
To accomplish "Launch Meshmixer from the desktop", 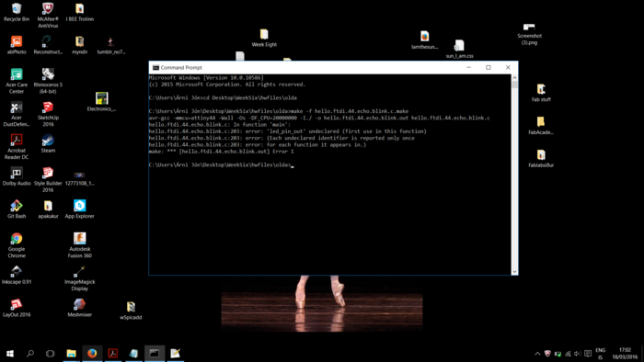I will 80,307.
